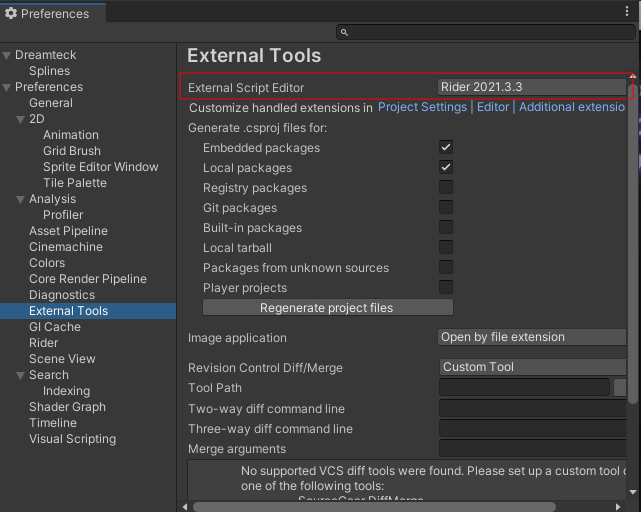Click the Tool Path browse button

620,387
